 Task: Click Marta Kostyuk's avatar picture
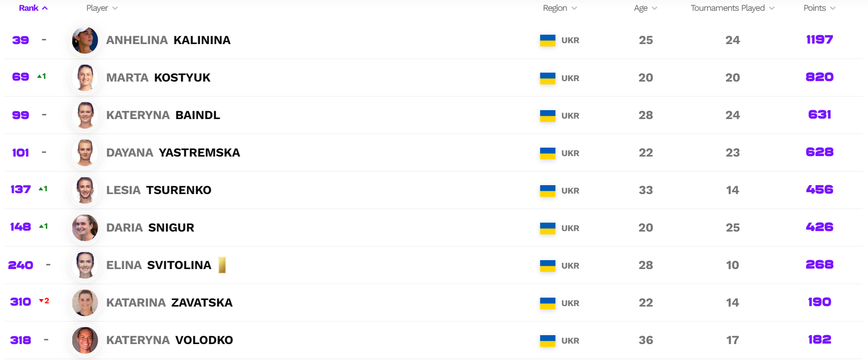[x=85, y=78]
